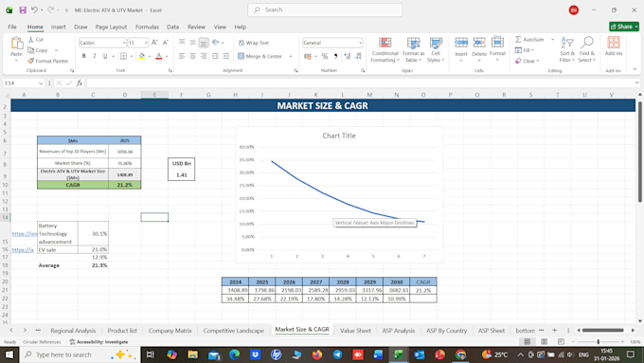Click the Cut scissors icon

click(31, 40)
